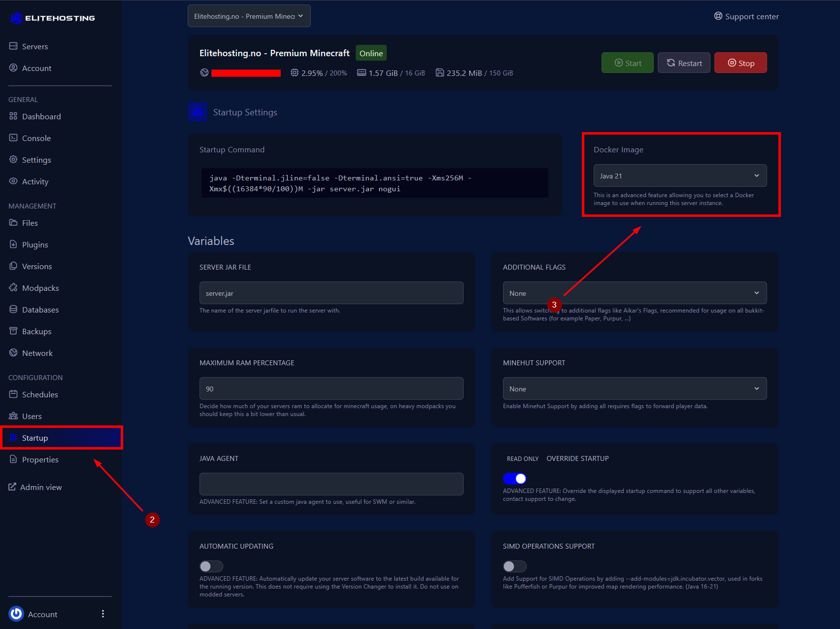Click the Support center lifebuoy icon
This screenshot has width=840, height=629.
coord(718,16)
